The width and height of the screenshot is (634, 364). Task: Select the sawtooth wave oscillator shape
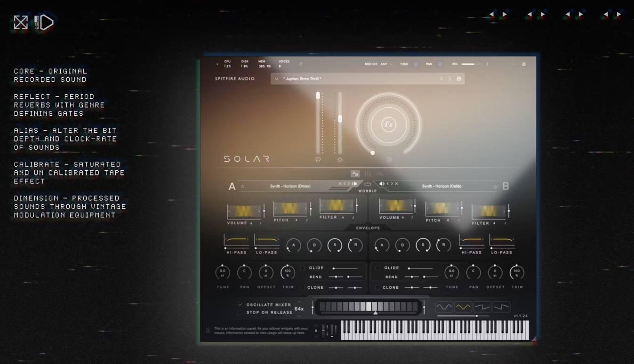482,307
